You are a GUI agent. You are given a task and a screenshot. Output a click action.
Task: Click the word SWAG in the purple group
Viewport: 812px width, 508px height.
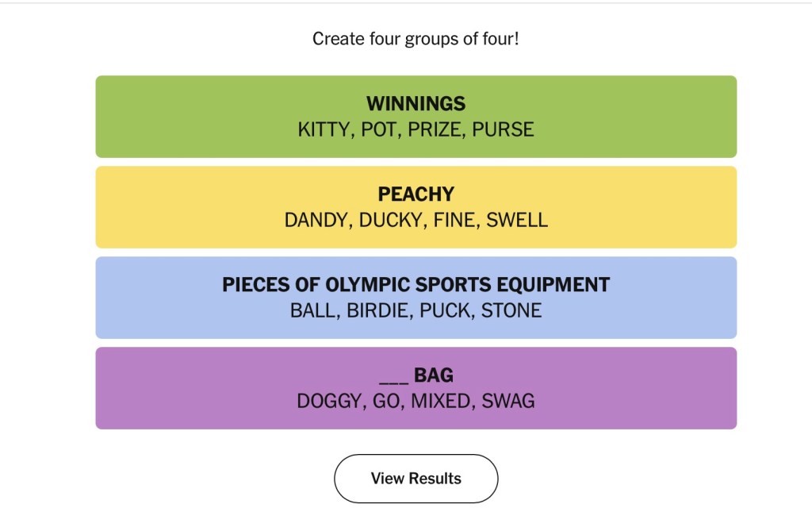[x=508, y=401]
